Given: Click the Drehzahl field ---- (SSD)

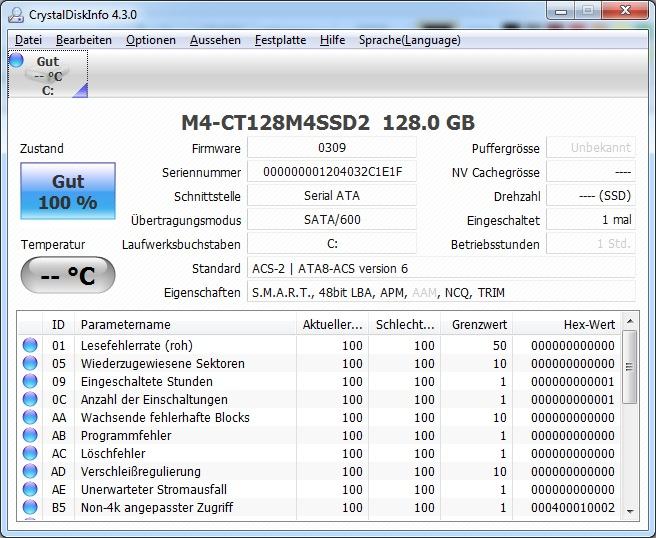Looking at the screenshot, I should click(x=591, y=196).
